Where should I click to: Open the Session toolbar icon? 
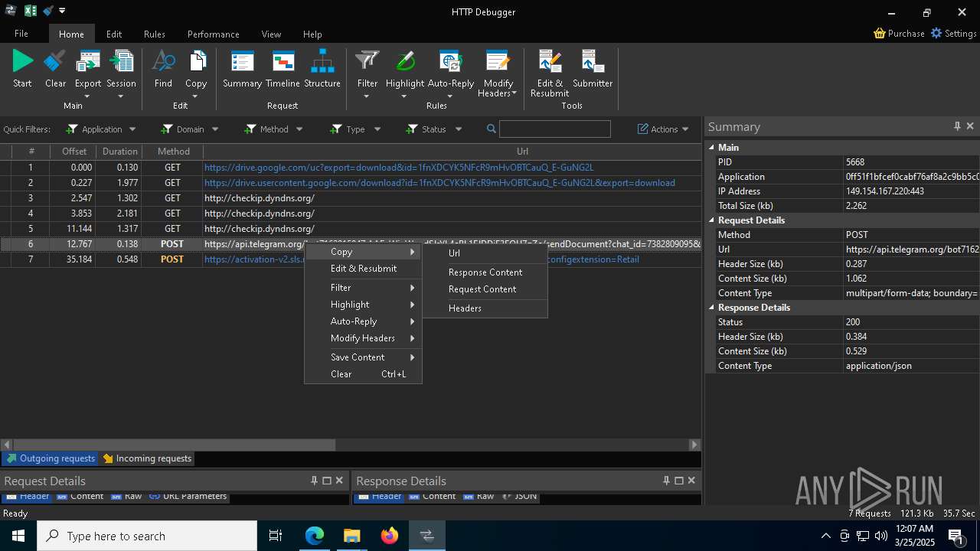[121, 61]
